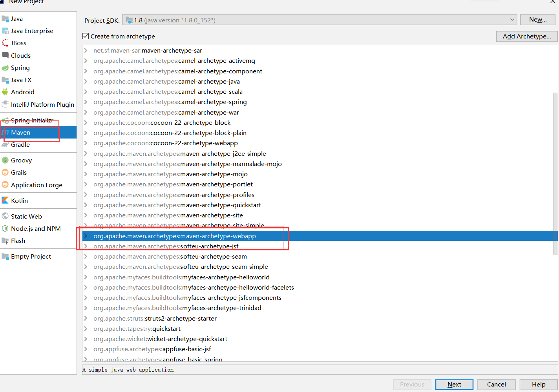Uncheck Create from archetype checkbox
The height and width of the screenshot is (392, 559).
click(86, 36)
